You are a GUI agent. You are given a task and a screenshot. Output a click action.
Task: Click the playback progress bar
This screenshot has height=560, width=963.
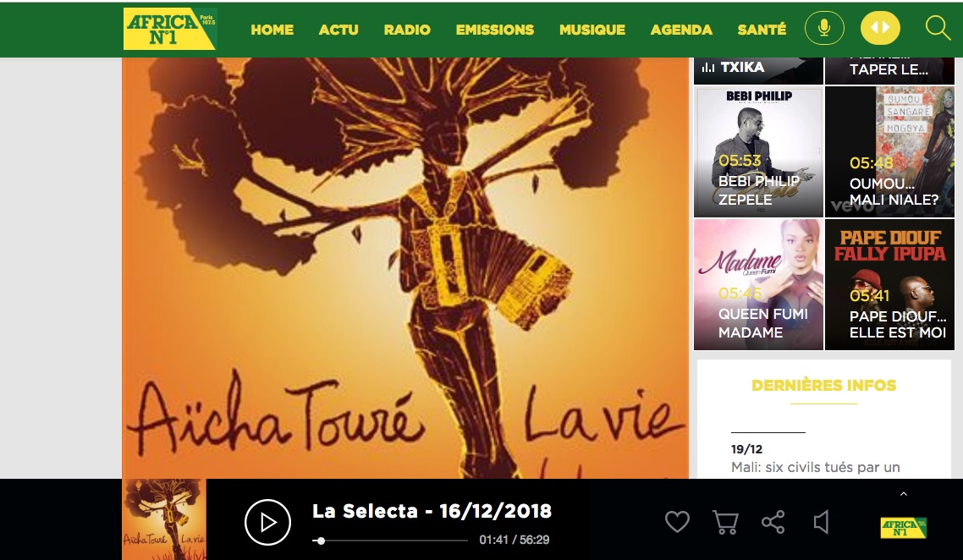(x=390, y=541)
